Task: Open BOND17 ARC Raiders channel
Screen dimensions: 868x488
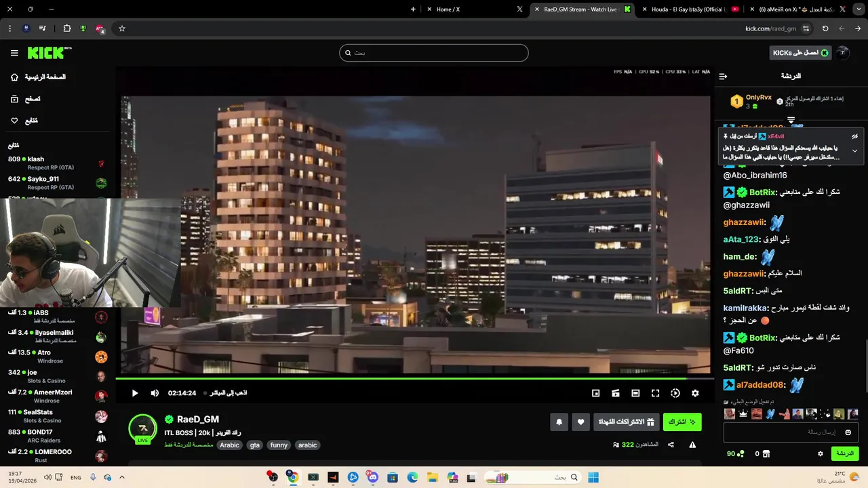Action: click(x=57, y=436)
